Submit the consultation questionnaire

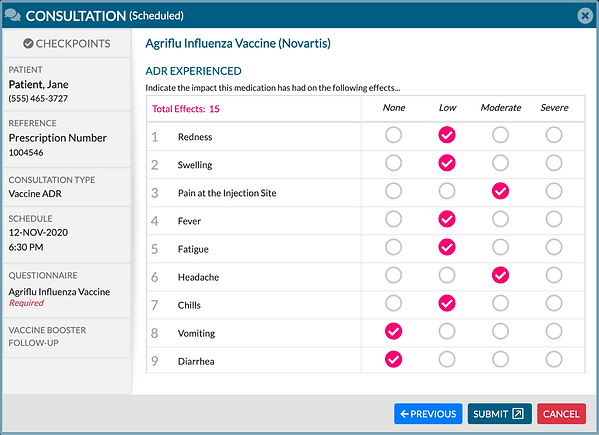point(499,414)
